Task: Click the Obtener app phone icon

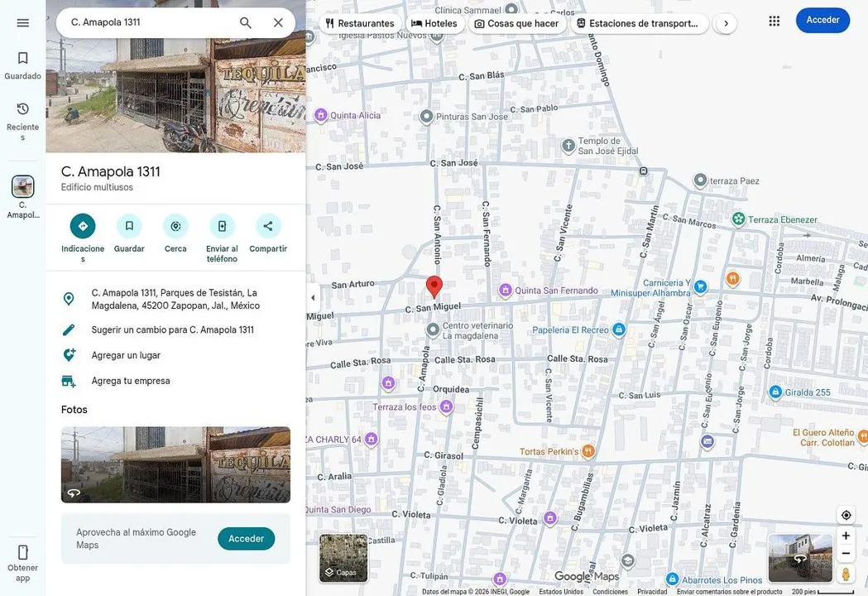Action: 22,552
